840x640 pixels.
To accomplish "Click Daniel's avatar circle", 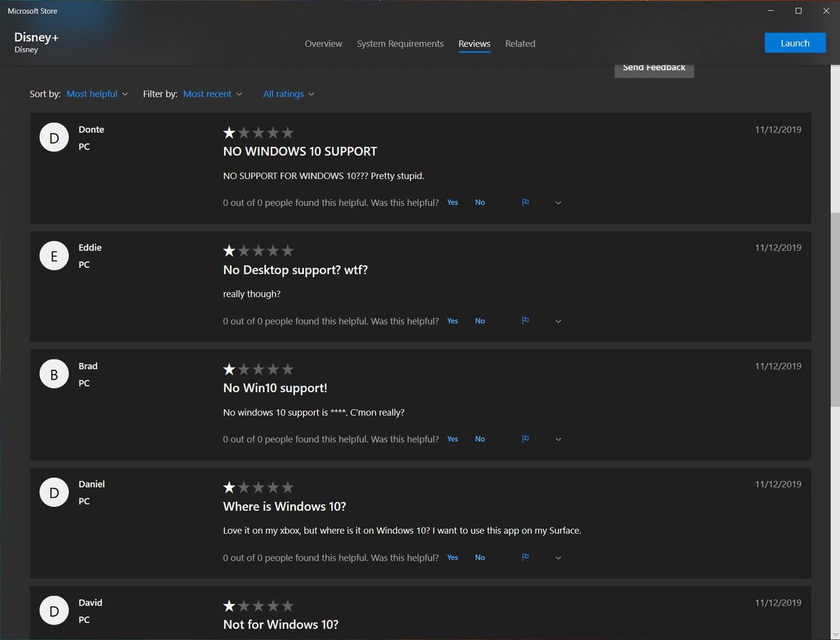I will point(54,493).
